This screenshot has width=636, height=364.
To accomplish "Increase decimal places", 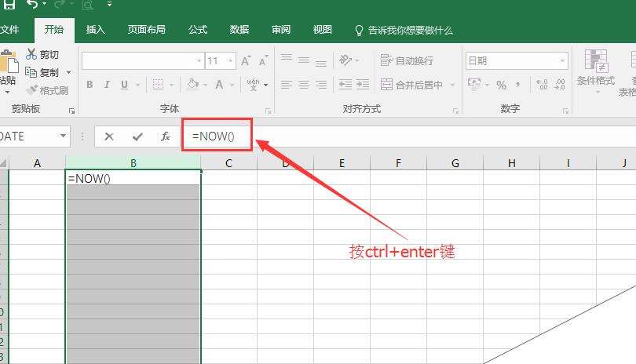I will (542, 84).
